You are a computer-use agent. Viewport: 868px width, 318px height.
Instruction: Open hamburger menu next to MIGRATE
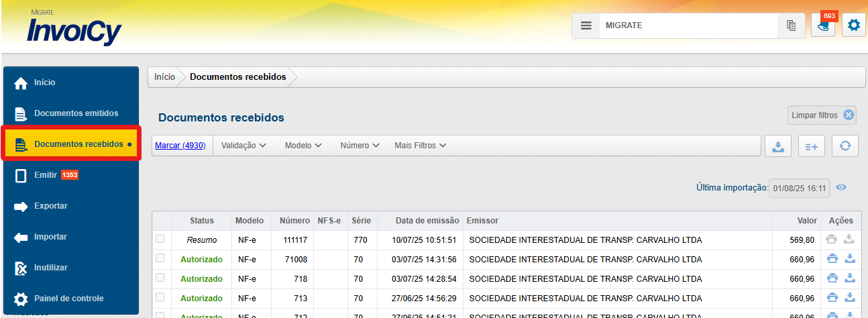tap(586, 25)
